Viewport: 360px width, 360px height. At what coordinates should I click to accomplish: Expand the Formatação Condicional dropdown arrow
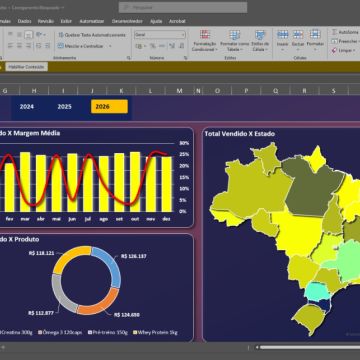216,50
